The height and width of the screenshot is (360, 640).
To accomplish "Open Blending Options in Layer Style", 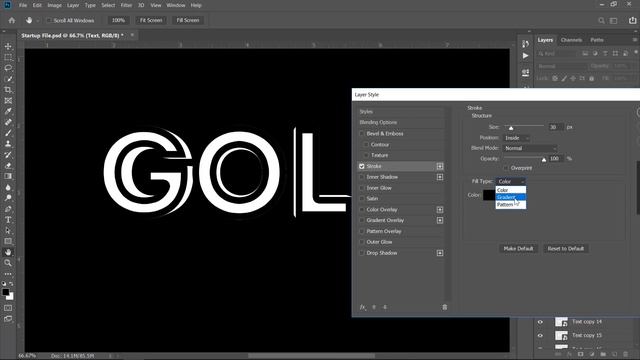I will click(x=378, y=122).
